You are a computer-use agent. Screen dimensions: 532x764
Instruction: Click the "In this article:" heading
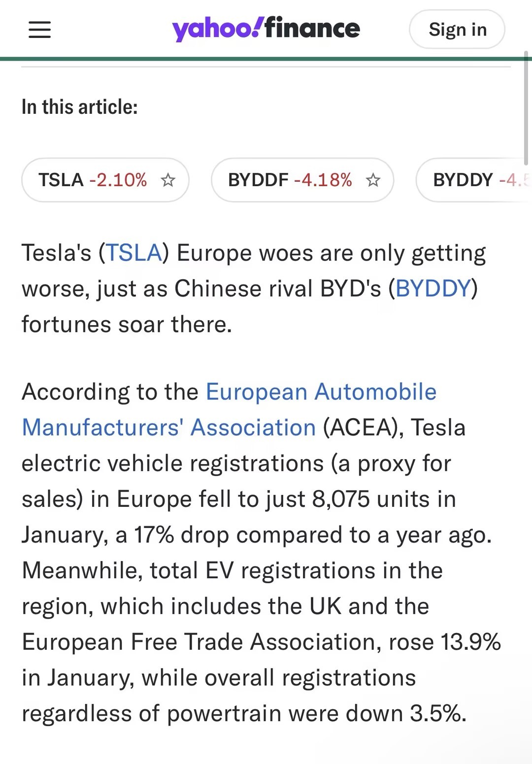[x=80, y=107]
